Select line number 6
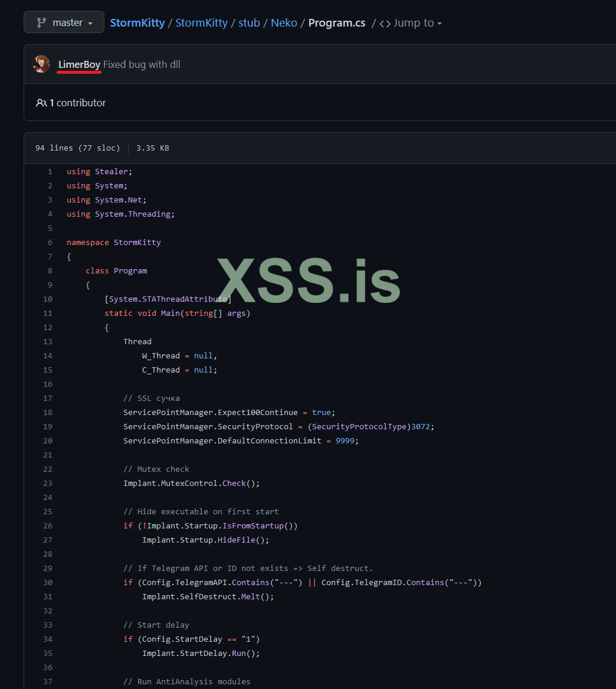 coord(50,243)
